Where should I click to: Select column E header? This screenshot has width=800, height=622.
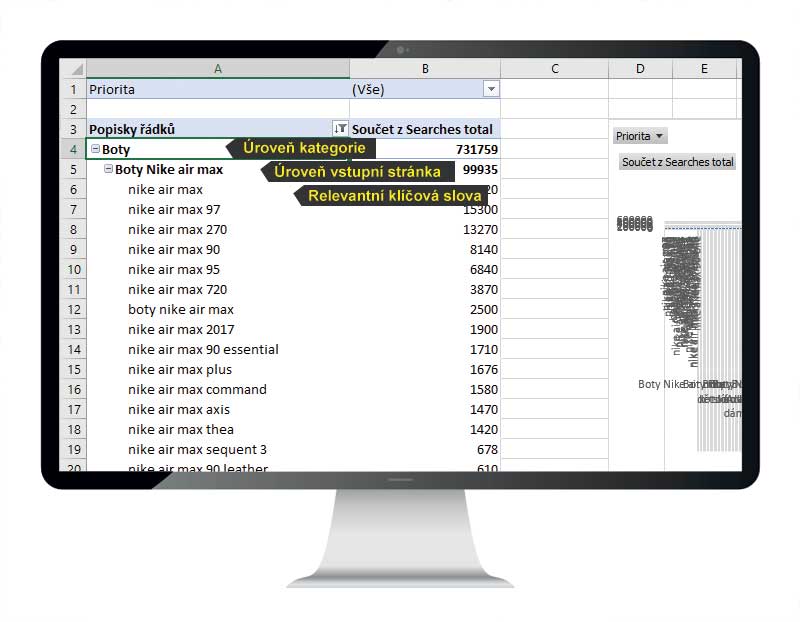[705, 68]
